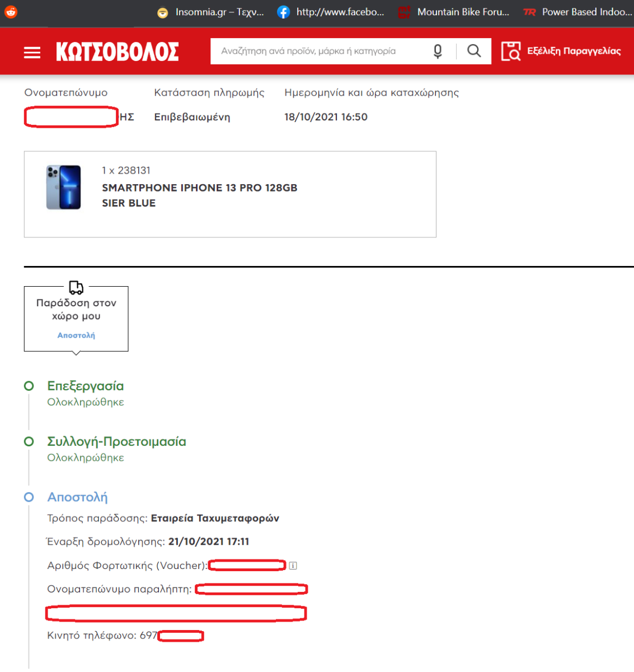634x672 pixels.
Task: Open the Facebook bookmark
Action: tap(331, 12)
